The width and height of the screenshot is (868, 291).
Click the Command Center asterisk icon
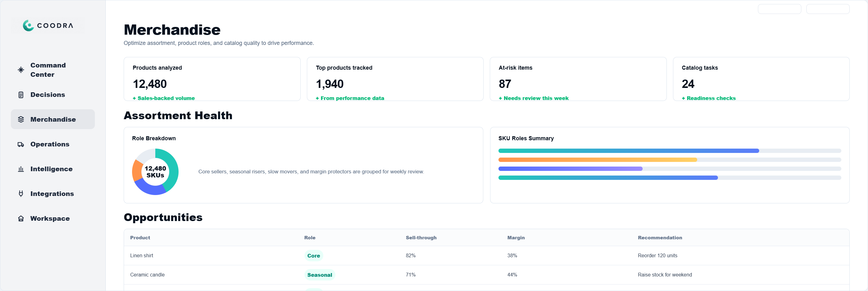pyautogui.click(x=21, y=70)
